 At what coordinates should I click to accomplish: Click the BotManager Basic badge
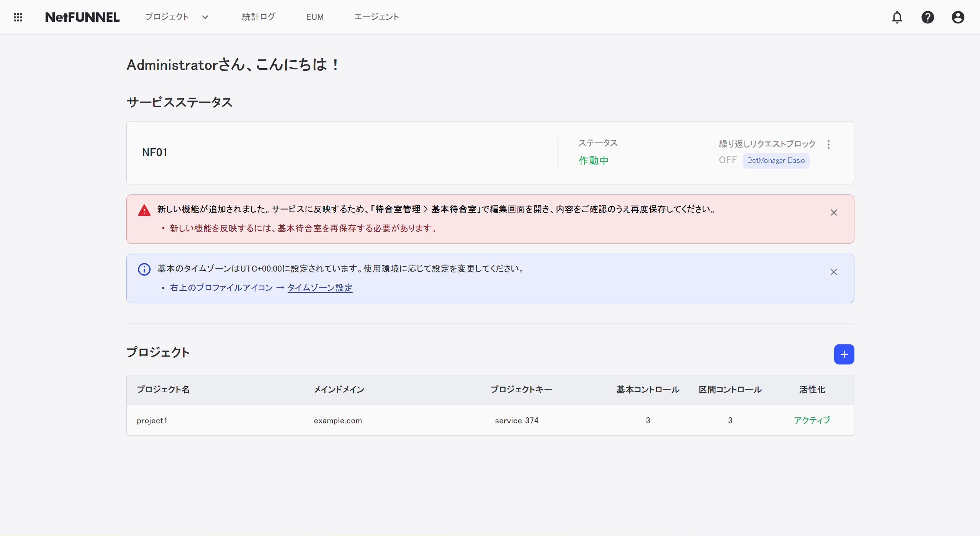click(775, 161)
